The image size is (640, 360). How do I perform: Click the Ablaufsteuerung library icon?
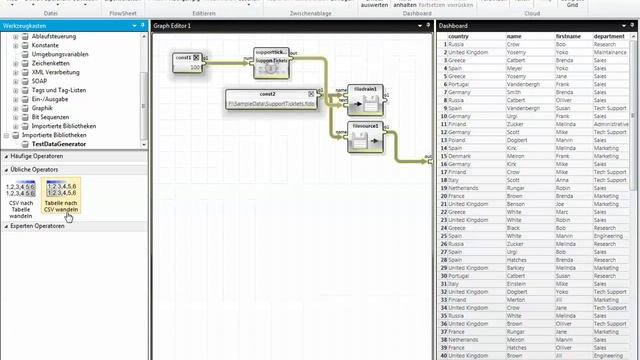pos(25,36)
